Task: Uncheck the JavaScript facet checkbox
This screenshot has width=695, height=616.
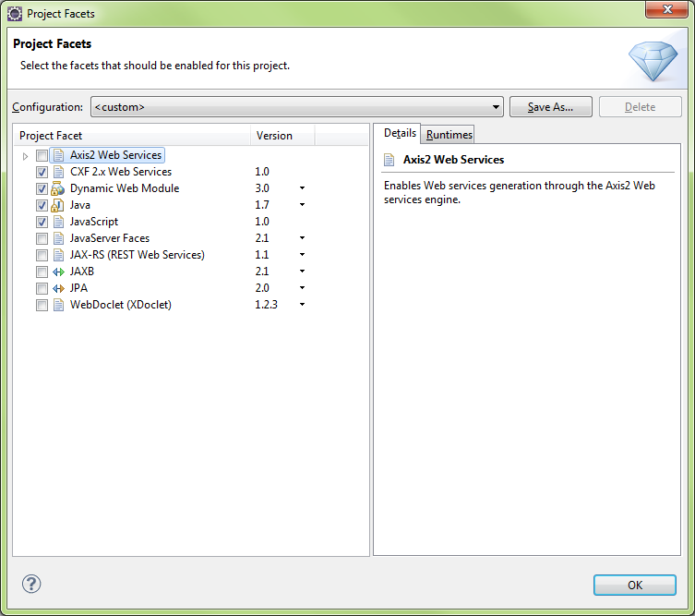Action: [42, 223]
